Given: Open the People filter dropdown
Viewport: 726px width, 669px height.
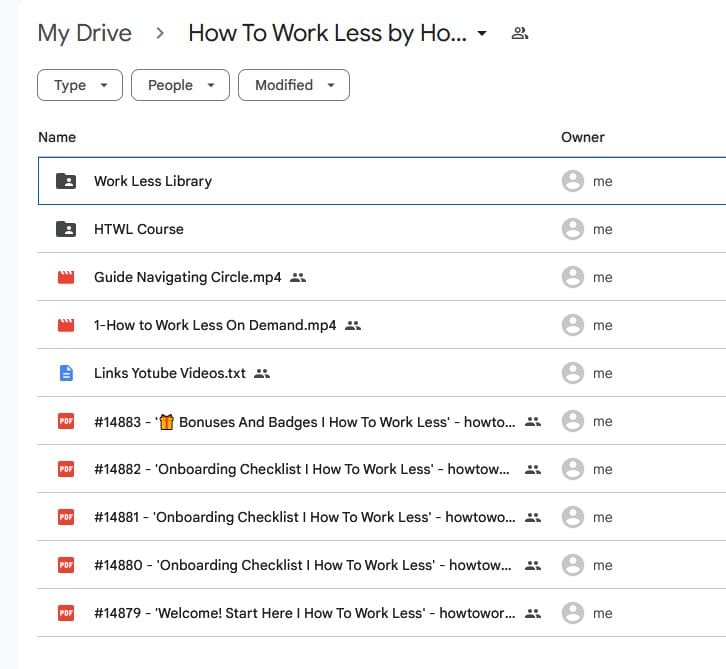Looking at the screenshot, I should coord(180,85).
